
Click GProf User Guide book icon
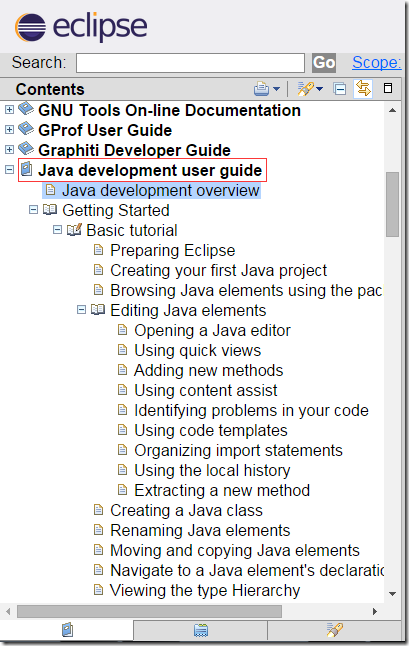(x=26, y=129)
